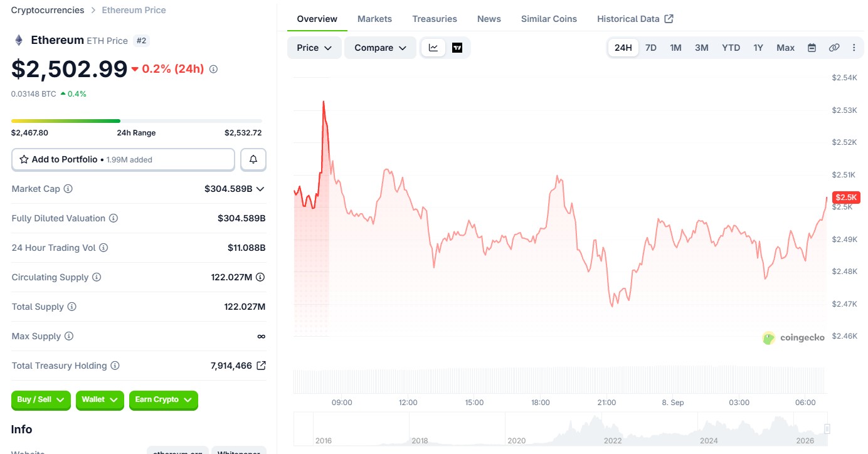
Task: Select 1M time range
Action: [675, 48]
